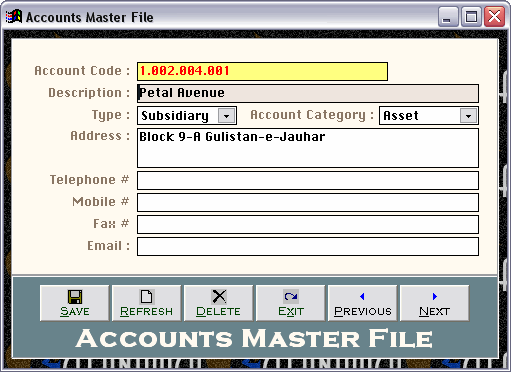Click the Exit arrow button
The image size is (511, 372).
click(290, 303)
